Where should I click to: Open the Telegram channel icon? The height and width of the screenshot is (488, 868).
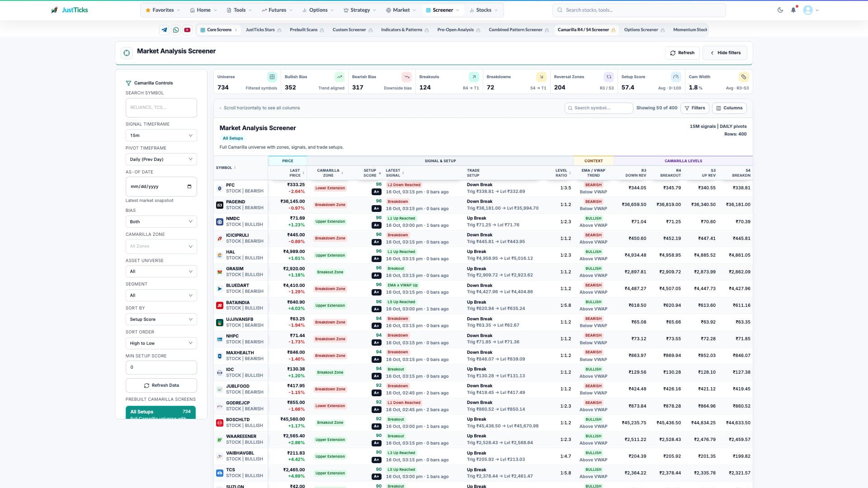tap(164, 30)
